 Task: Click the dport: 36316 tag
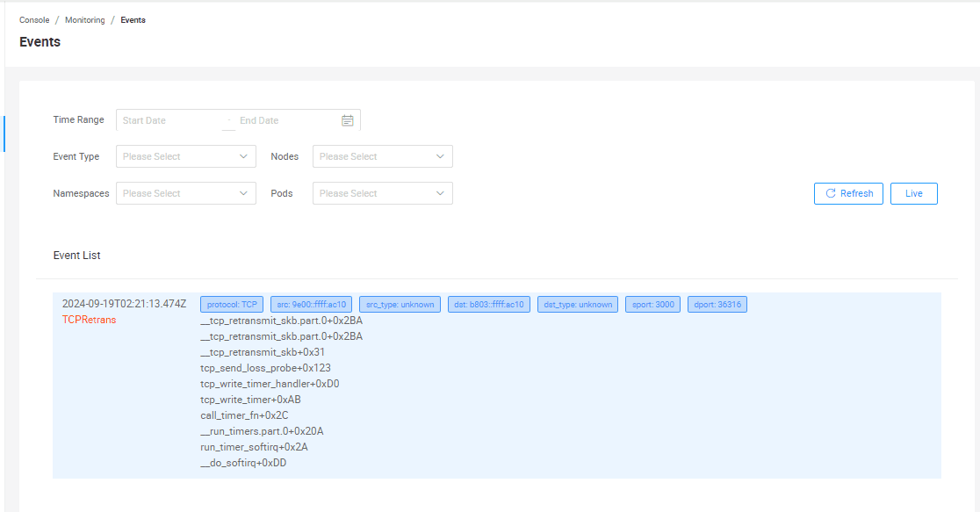tap(717, 305)
